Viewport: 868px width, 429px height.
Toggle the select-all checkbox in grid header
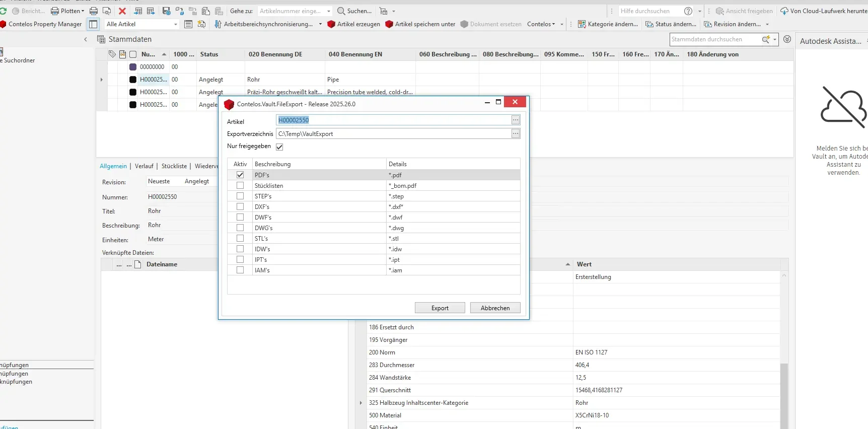133,54
